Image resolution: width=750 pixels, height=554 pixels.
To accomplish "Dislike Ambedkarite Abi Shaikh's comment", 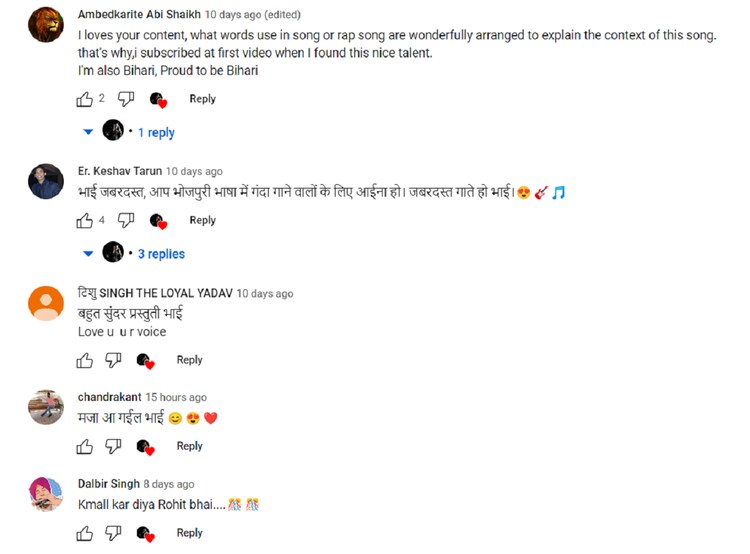I will click(126, 99).
